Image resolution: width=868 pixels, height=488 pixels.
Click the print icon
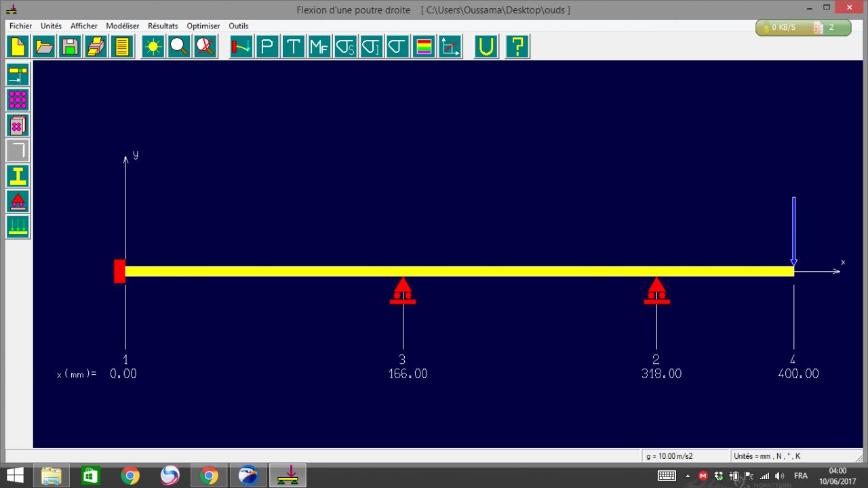click(x=96, y=47)
